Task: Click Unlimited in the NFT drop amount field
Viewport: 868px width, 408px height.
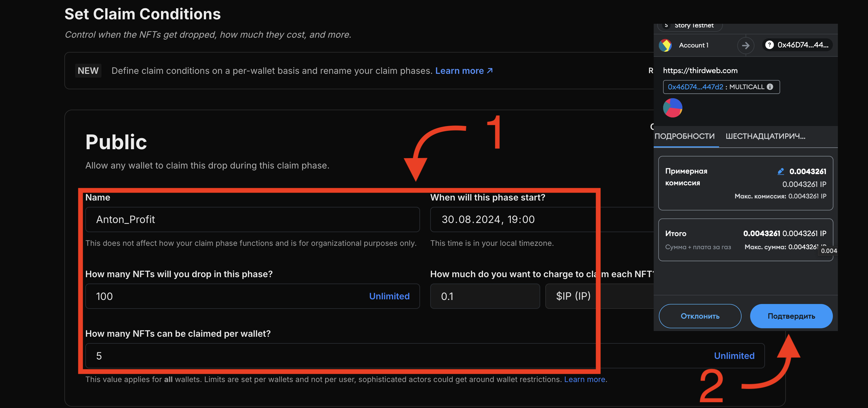Action: pos(389,296)
